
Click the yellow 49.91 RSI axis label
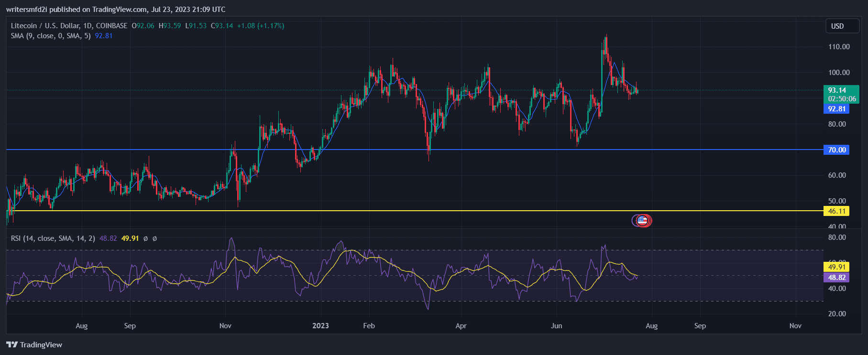[x=836, y=267]
